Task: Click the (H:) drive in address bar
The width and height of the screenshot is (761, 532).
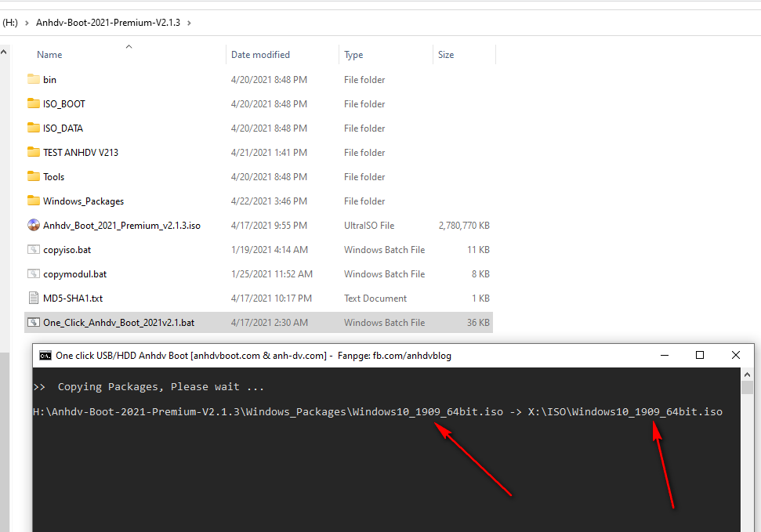Action: point(10,23)
